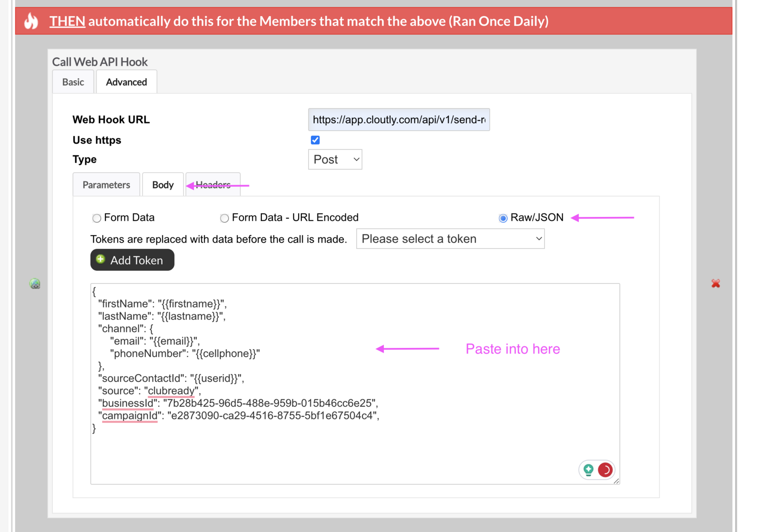Click the red circular extension icon

pos(605,470)
